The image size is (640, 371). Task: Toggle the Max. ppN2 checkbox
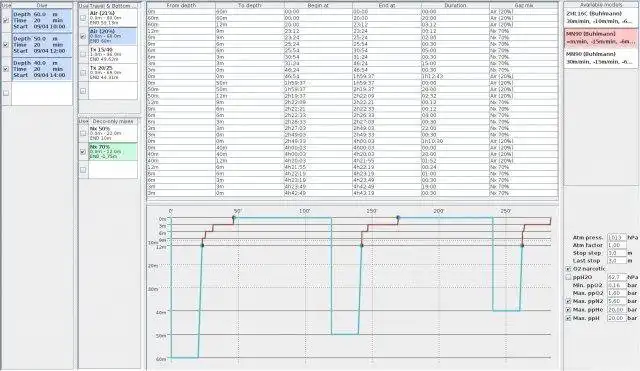pos(568,301)
